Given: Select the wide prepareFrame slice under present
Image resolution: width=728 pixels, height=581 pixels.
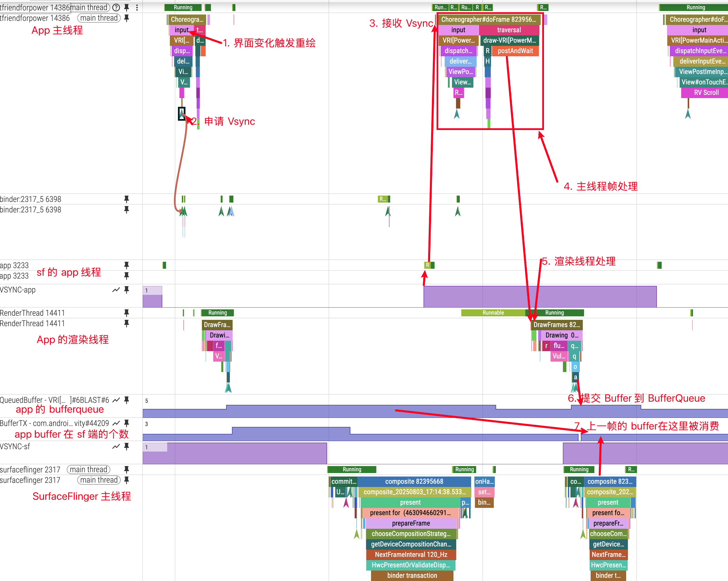Looking at the screenshot, I should pos(411,523).
